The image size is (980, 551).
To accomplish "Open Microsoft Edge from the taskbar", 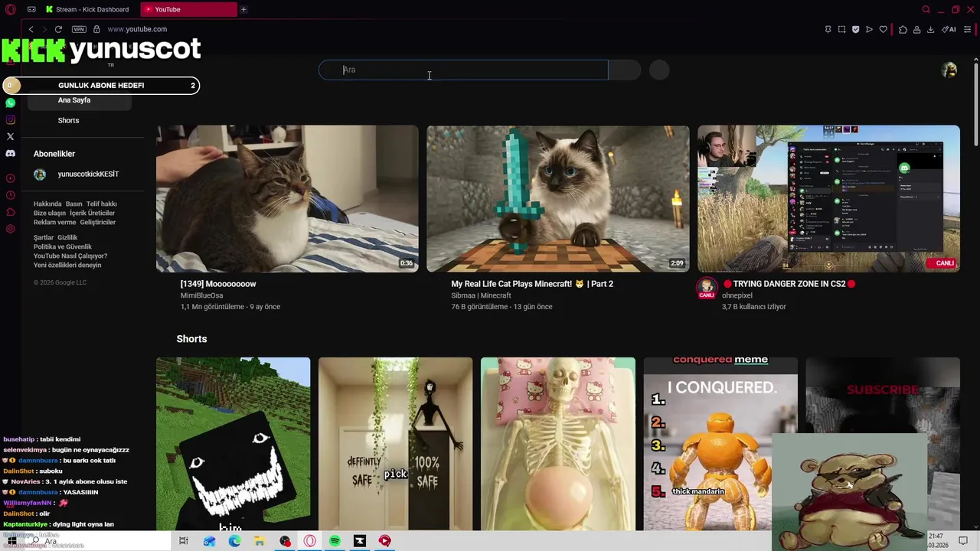I will [234, 541].
